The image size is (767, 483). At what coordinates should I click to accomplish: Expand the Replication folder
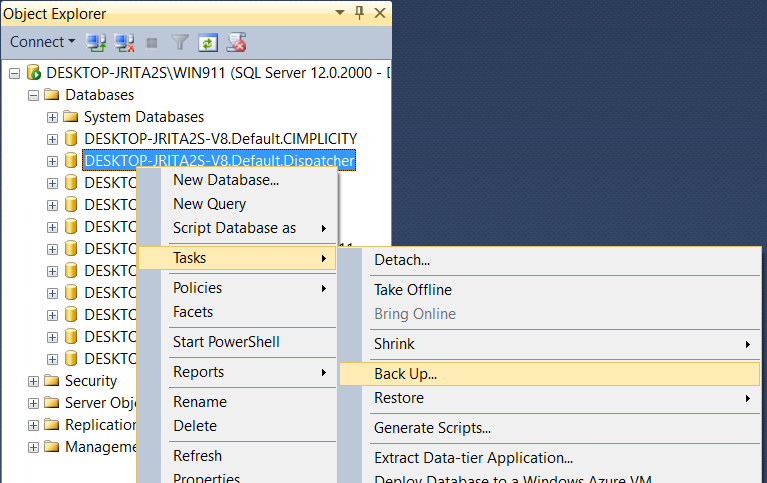33,426
